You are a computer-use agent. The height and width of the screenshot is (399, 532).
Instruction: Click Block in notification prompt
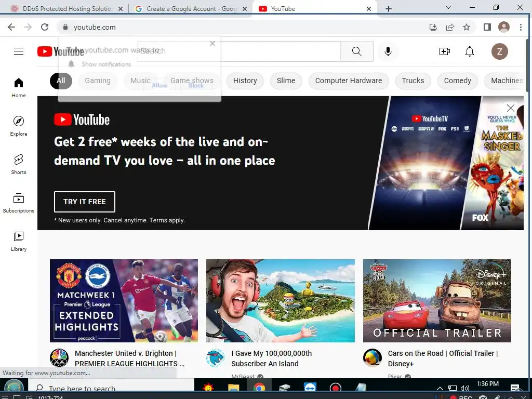pyautogui.click(x=196, y=86)
